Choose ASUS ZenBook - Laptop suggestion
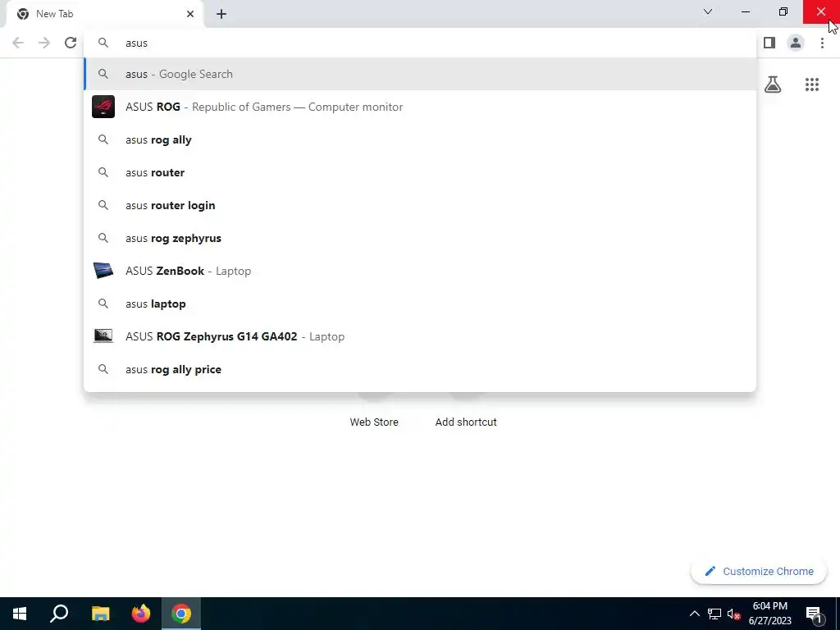840x630 pixels. [420, 271]
